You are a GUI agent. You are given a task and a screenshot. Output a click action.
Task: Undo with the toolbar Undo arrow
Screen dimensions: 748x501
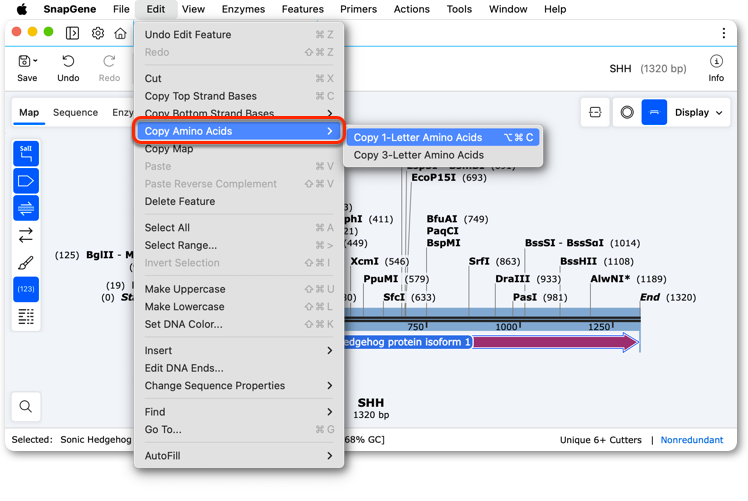tap(68, 62)
